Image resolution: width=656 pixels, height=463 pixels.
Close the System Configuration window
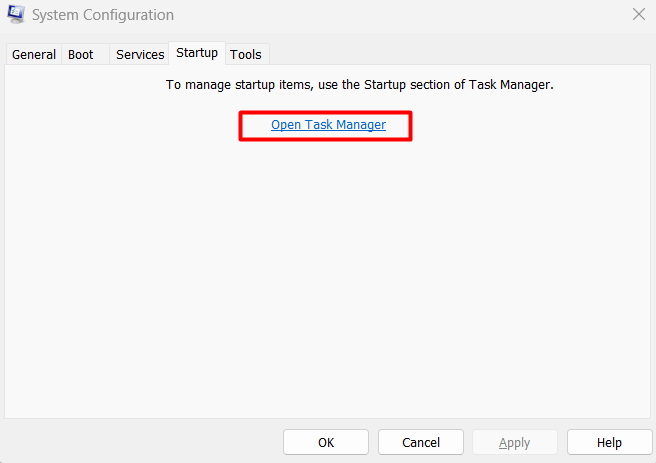click(x=638, y=14)
